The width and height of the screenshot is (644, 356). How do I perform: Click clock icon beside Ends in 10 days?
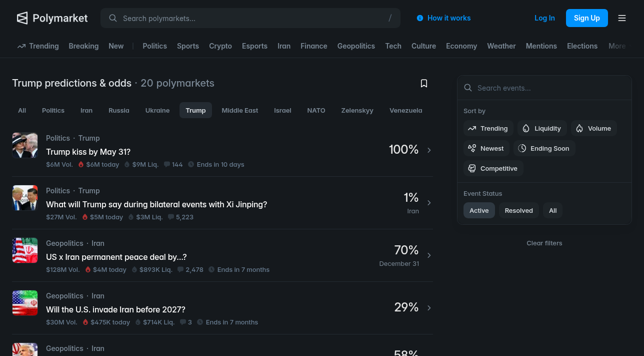coord(191,164)
